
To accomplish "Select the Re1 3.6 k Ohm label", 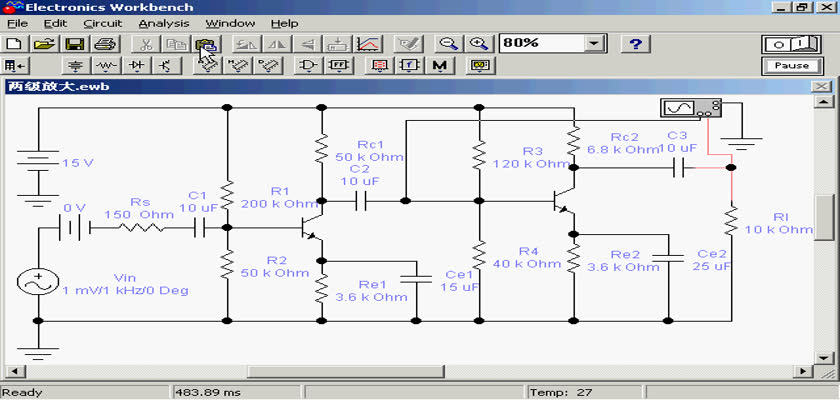I will pyautogui.click(x=372, y=291).
